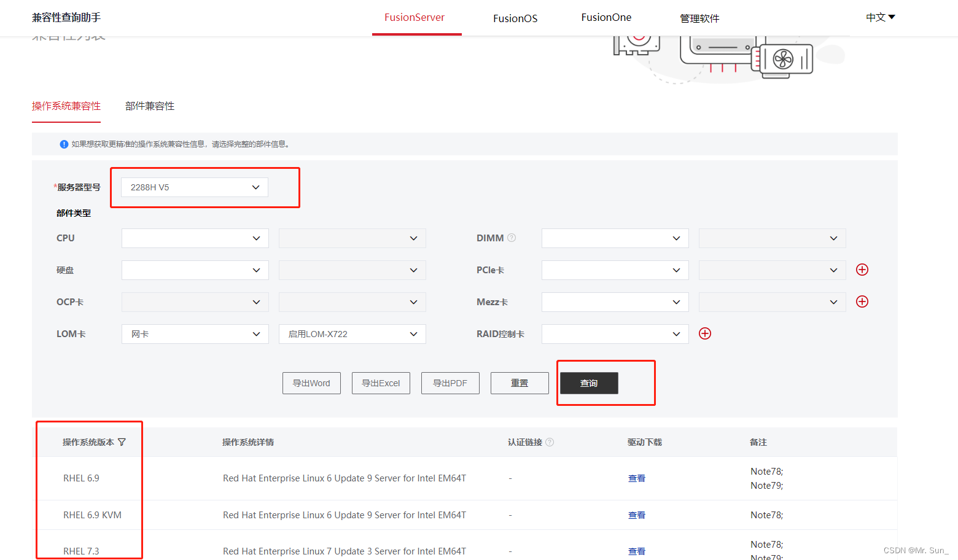Switch to the FusionOS tab
The height and width of the screenshot is (560, 958).
(515, 18)
